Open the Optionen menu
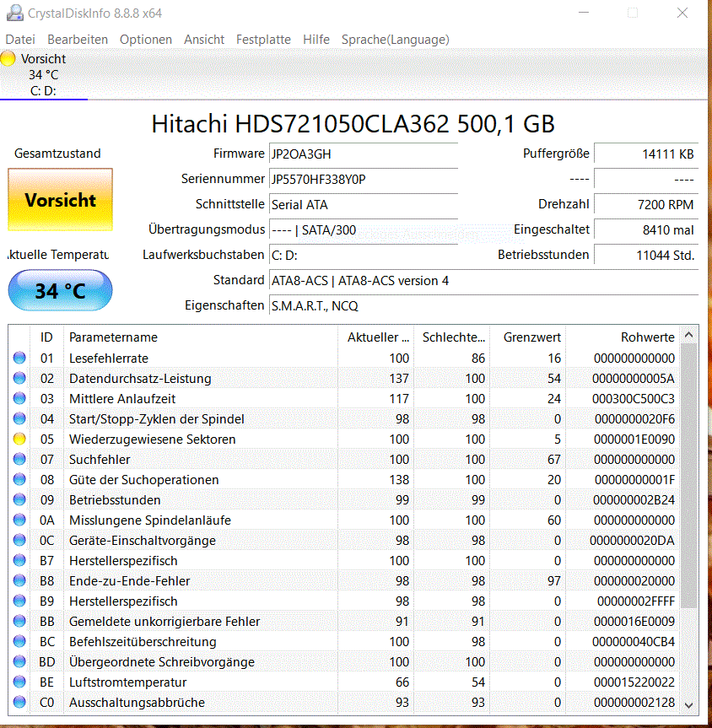 tap(146, 40)
